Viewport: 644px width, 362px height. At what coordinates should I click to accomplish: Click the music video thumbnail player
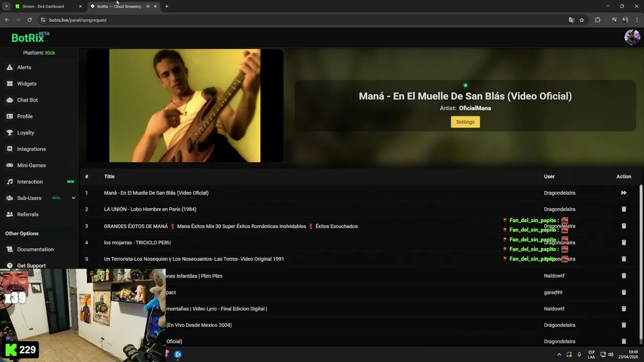coord(185,106)
